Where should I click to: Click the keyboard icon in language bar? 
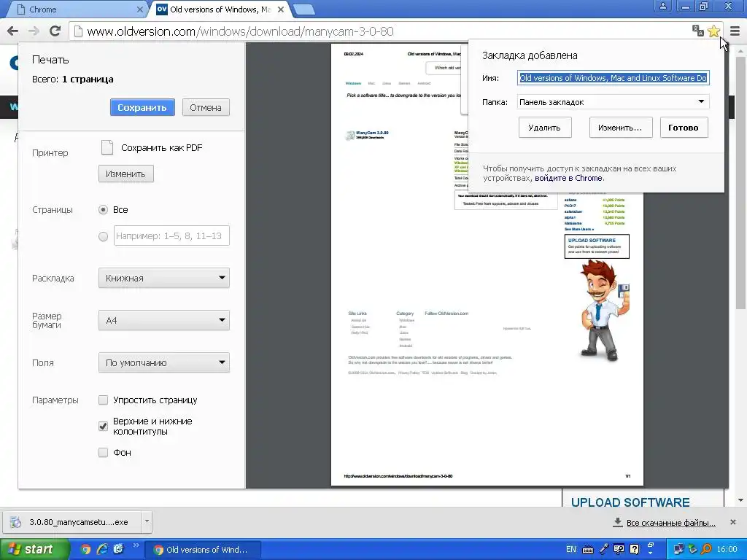[x=588, y=550]
